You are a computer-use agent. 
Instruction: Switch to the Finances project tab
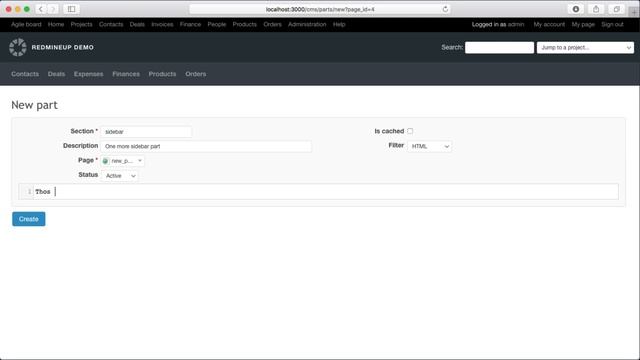click(126, 74)
